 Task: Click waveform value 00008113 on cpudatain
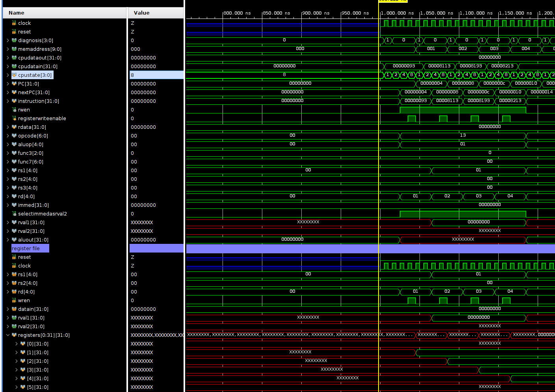[x=439, y=66]
